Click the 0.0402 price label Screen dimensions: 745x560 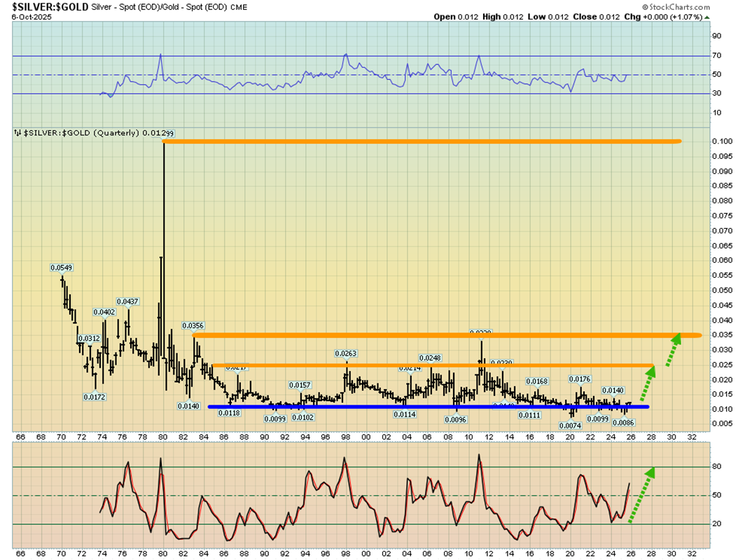click(104, 312)
